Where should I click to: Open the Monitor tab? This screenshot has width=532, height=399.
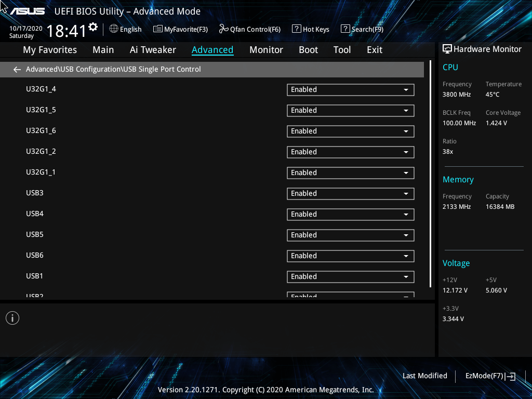(x=266, y=50)
